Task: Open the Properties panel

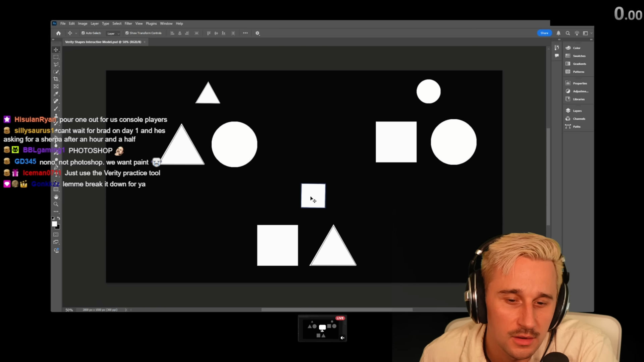Action: pos(577,83)
